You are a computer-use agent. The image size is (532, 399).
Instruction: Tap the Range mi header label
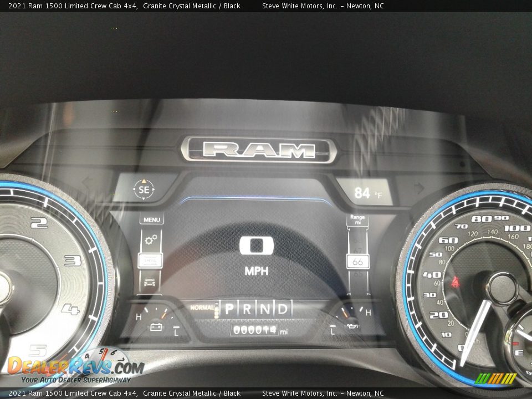pos(357,219)
